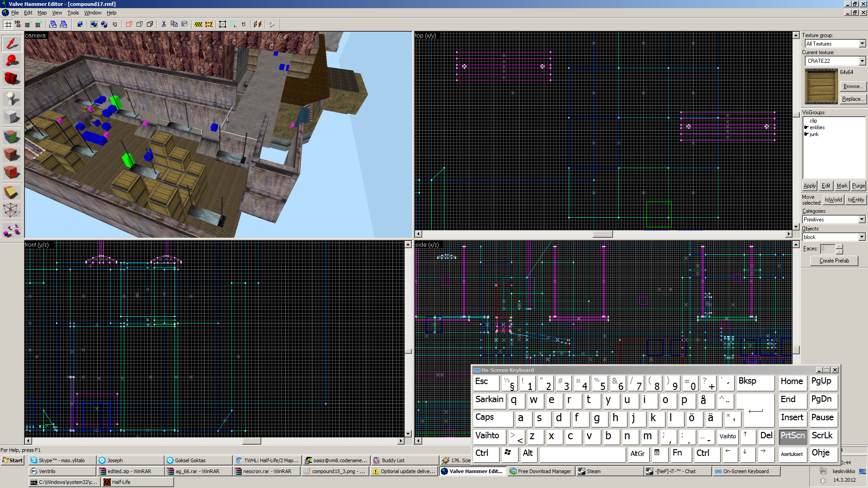Open the Map menu
This screenshot has height=488, width=868.
pos(42,13)
